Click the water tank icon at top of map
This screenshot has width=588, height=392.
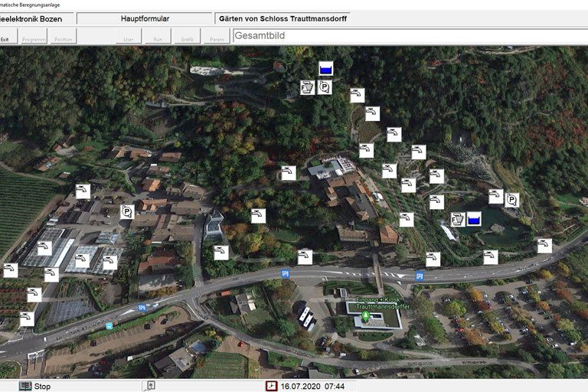(325, 68)
